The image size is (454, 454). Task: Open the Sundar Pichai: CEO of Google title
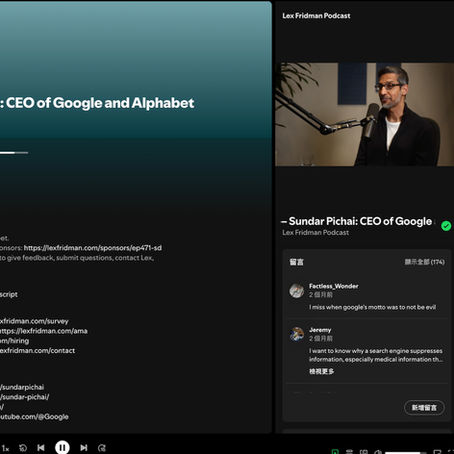[x=358, y=221]
